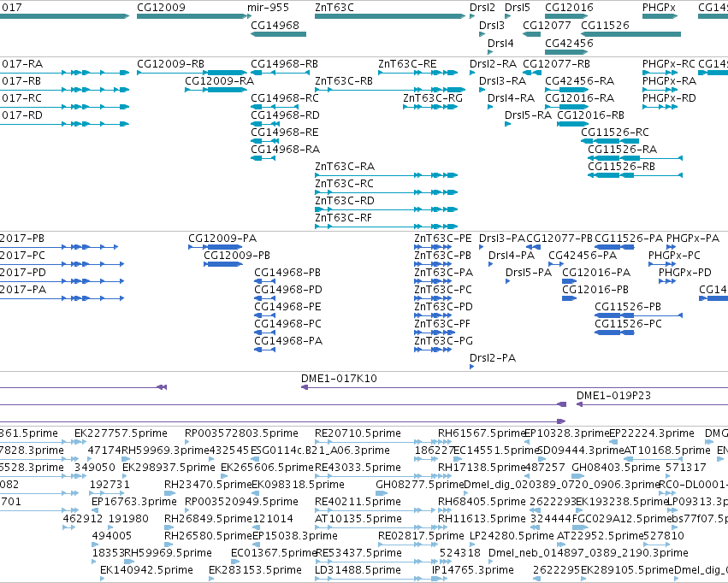Click transcript CG14968-RC

(x=285, y=98)
